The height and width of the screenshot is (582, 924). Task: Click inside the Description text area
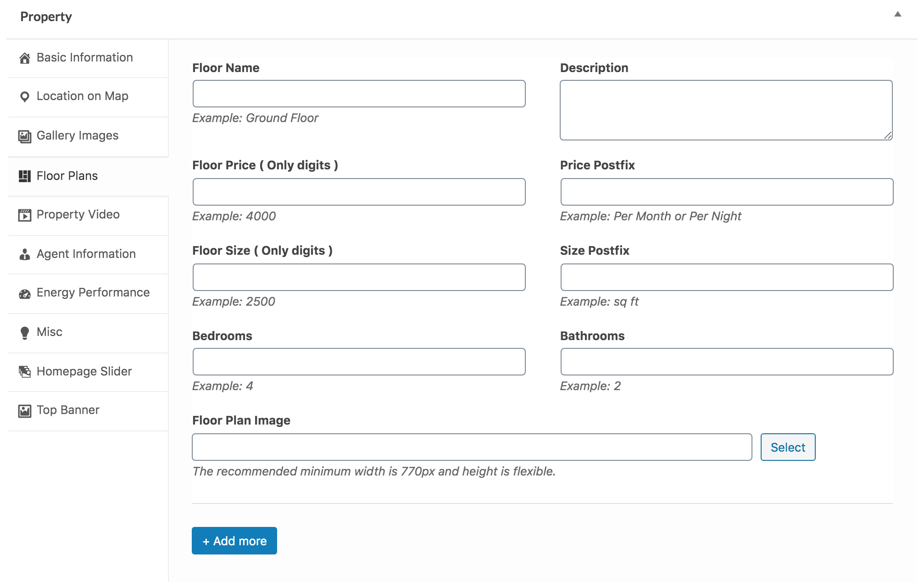(x=726, y=110)
